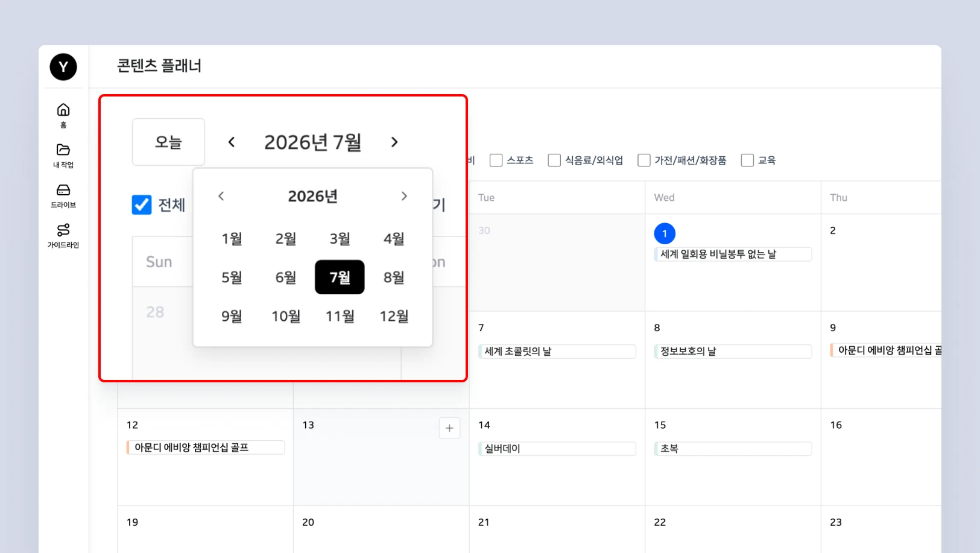Check the 식음료/외식업 checkbox
The image size is (980, 553).
(x=554, y=160)
